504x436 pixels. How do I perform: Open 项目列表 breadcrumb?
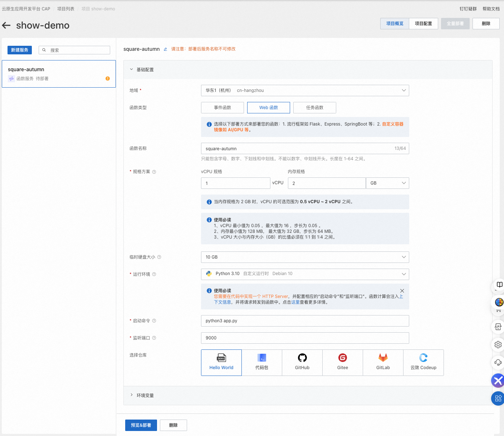pos(66,9)
